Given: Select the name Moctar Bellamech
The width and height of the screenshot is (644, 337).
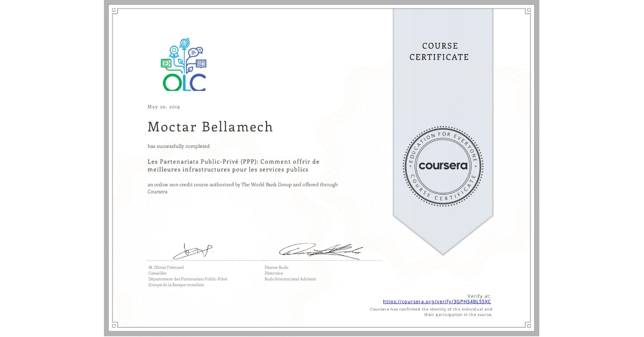Looking at the screenshot, I should [x=210, y=127].
